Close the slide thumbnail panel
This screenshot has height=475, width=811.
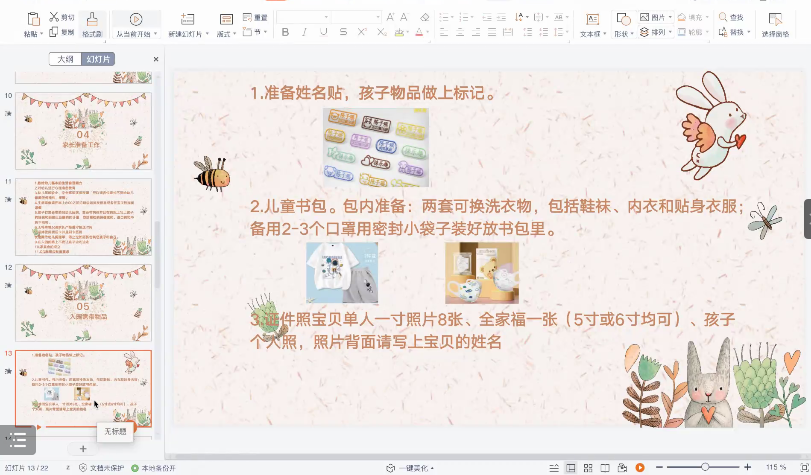(x=156, y=60)
